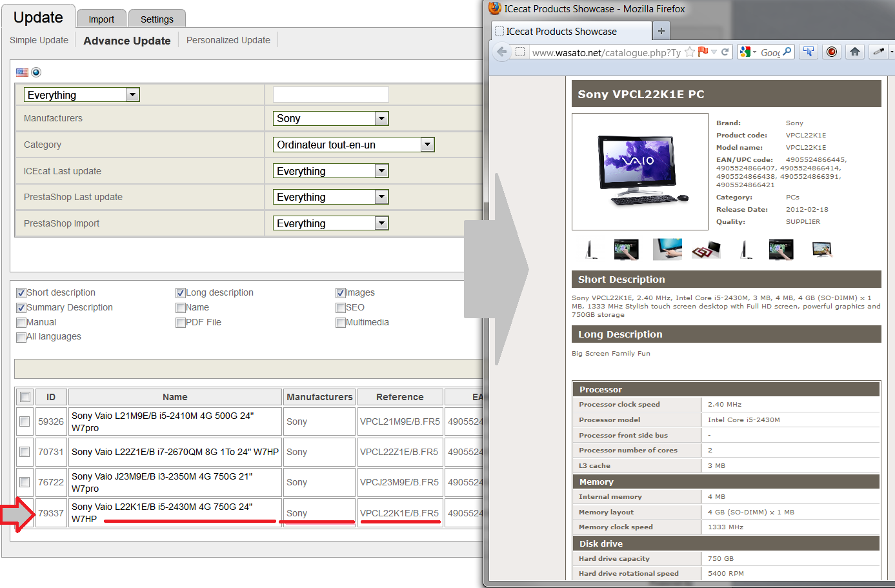
Task: Check the PDF File option
Action: 181,323
